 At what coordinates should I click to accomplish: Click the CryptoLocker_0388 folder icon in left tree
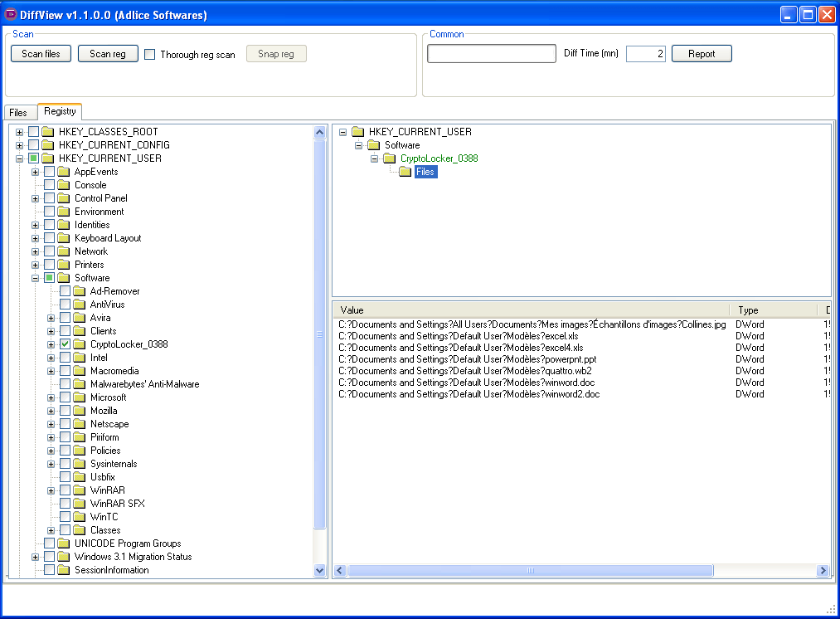[80, 344]
